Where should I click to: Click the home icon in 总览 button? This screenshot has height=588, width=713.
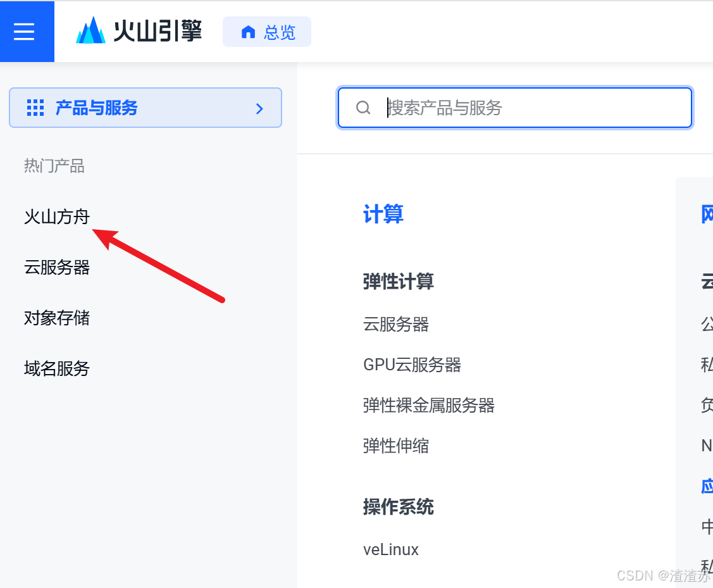(248, 32)
